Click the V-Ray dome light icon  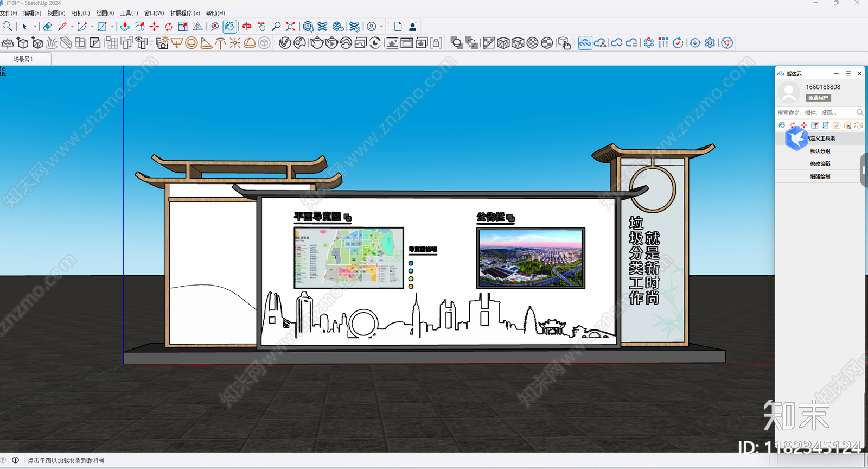click(250, 43)
